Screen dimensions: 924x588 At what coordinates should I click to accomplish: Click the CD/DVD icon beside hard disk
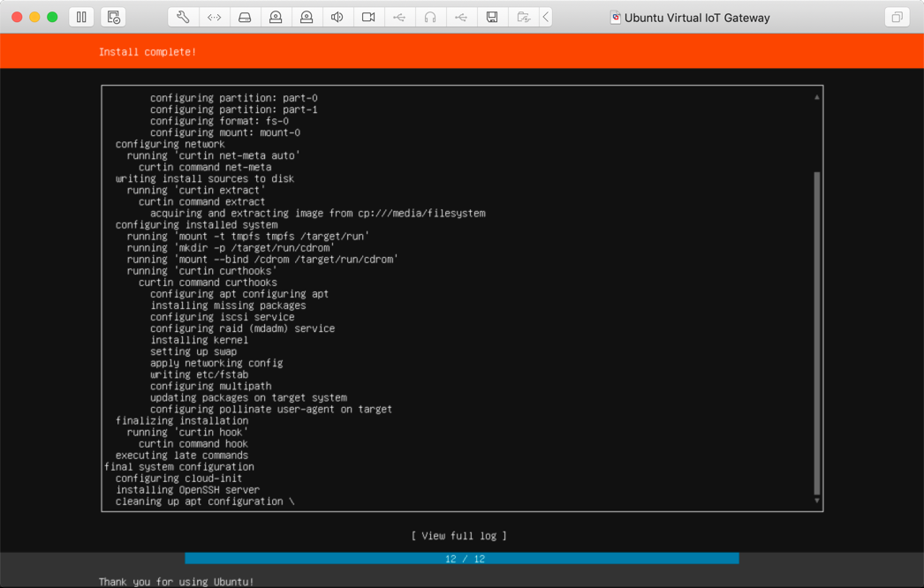276,17
